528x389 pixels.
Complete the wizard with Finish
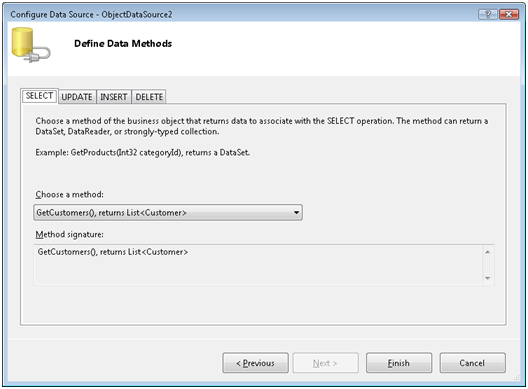click(399, 363)
